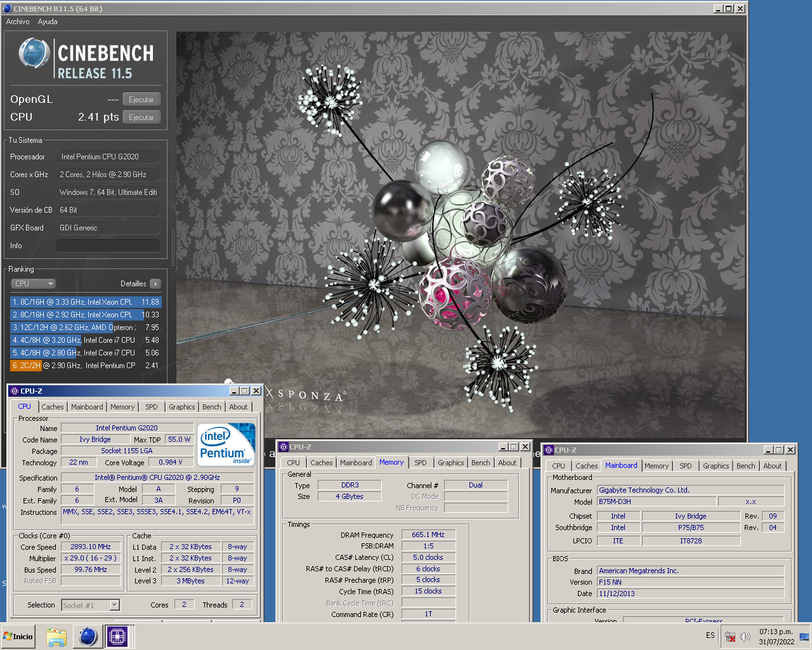This screenshot has width=812, height=650.
Task: Switch to Cinebench taskbar icon
Action: point(88,637)
